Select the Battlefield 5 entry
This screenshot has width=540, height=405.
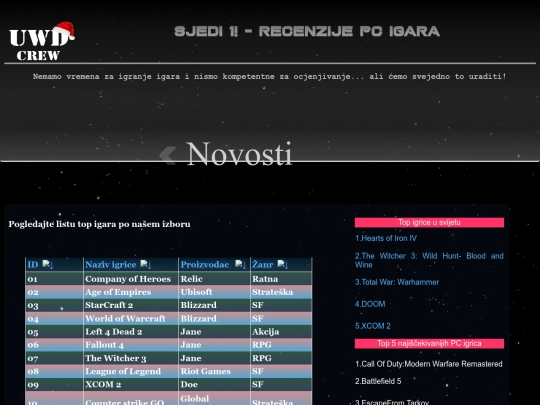378,381
